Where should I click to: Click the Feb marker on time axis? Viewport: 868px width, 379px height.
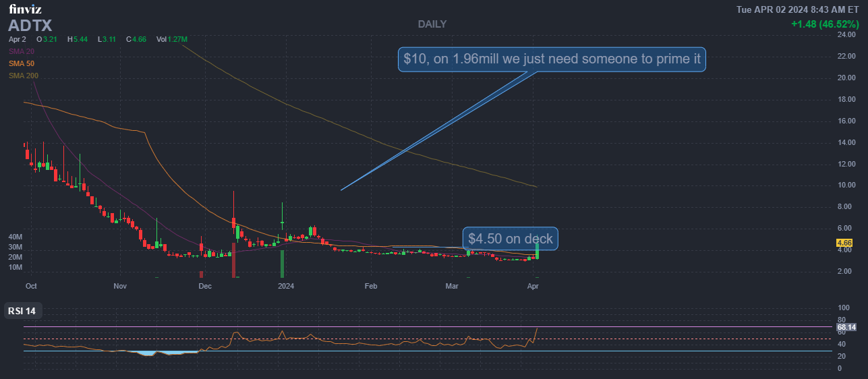370,286
